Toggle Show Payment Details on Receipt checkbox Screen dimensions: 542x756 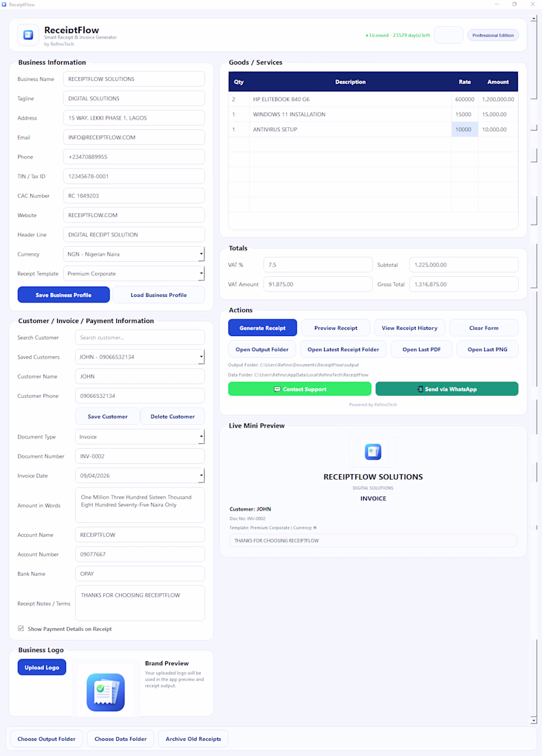21,628
